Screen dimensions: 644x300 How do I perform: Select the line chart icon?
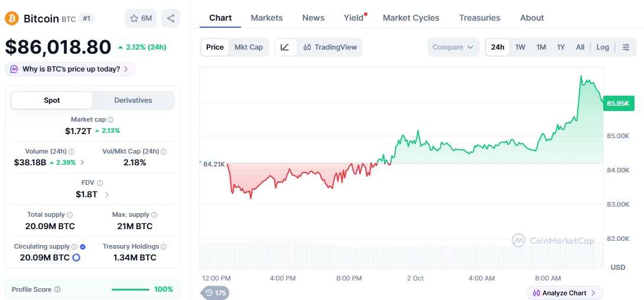[x=285, y=47]
